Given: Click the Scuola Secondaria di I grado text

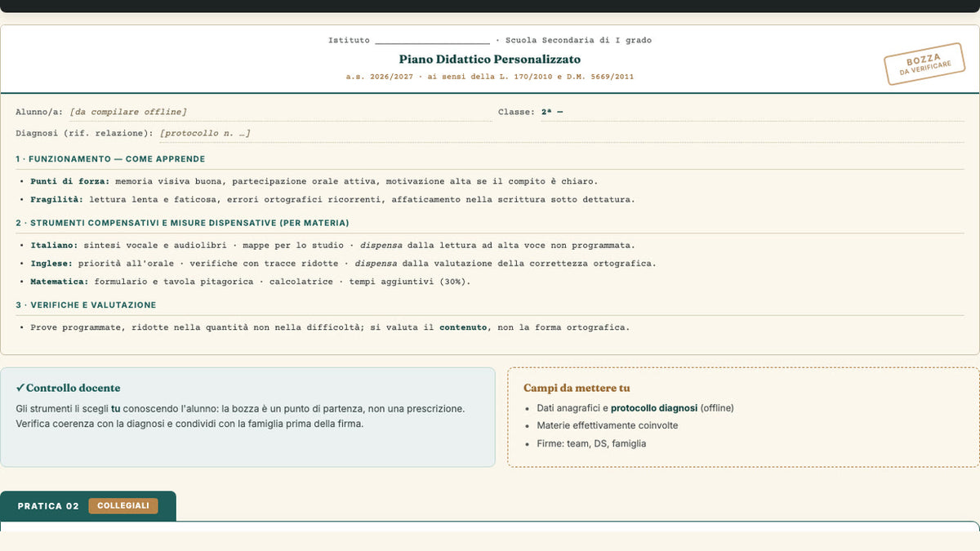Looking at the screenshot, I should pyautogui.click(x=578, y=40).
